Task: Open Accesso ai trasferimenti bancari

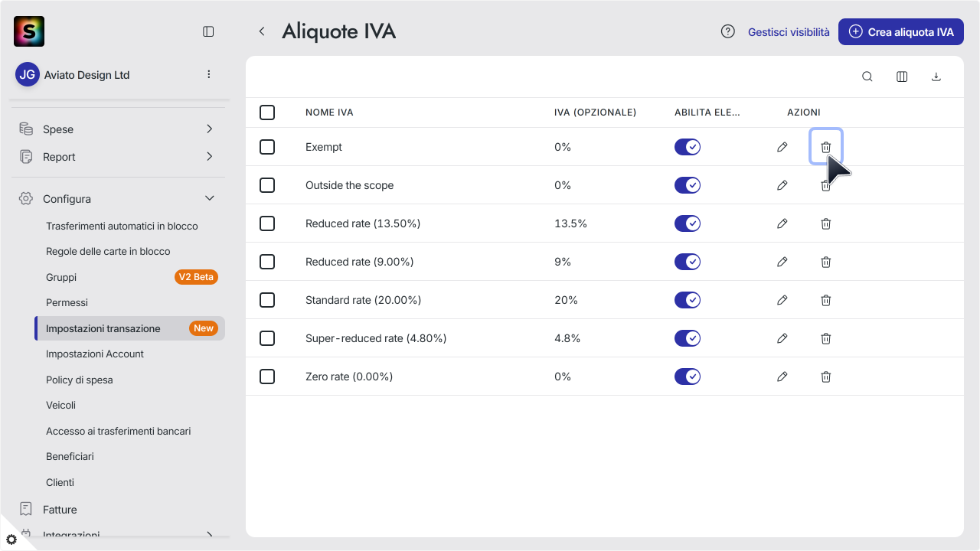Action: click(x=119, y=431)
